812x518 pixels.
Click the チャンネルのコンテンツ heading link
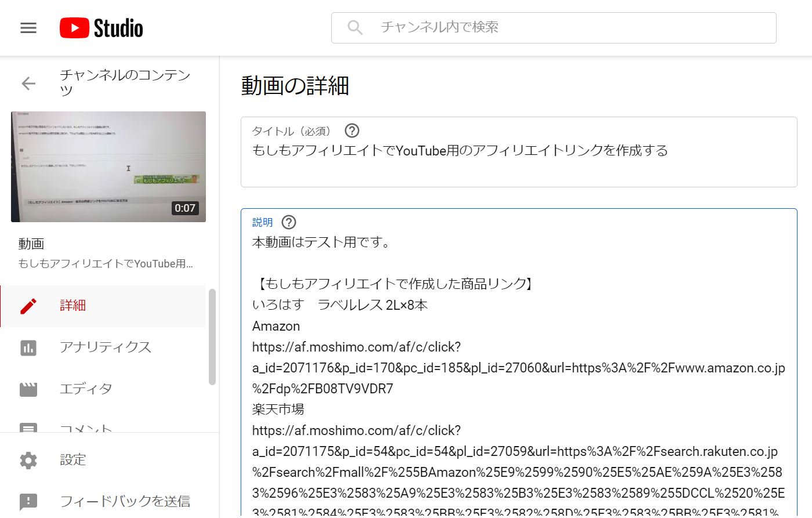click(125, 82)
